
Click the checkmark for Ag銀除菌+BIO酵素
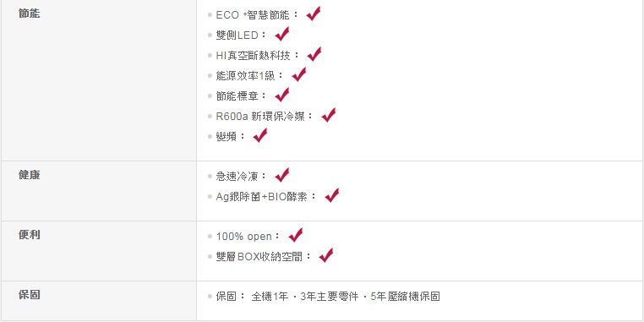[332, 195]
